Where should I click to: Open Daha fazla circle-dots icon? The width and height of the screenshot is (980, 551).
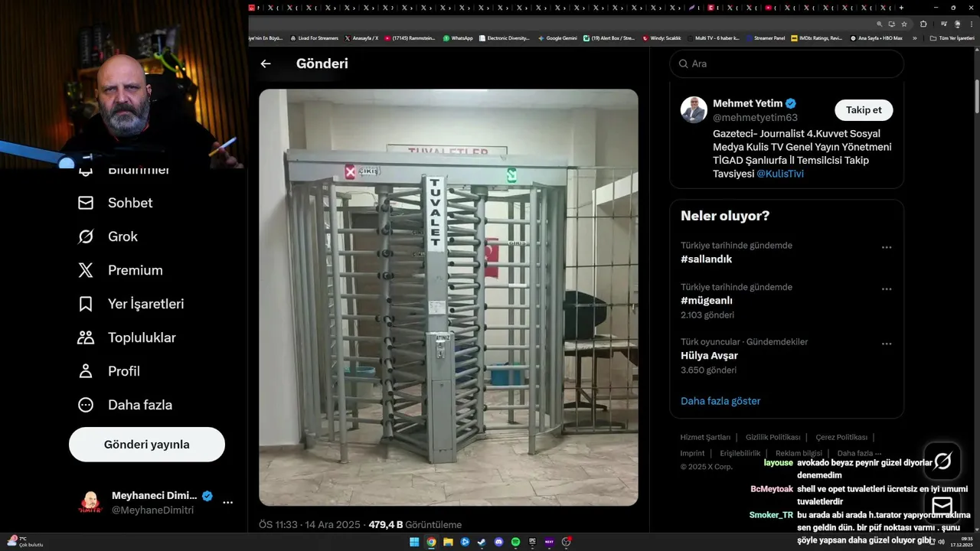click(86, 405)
